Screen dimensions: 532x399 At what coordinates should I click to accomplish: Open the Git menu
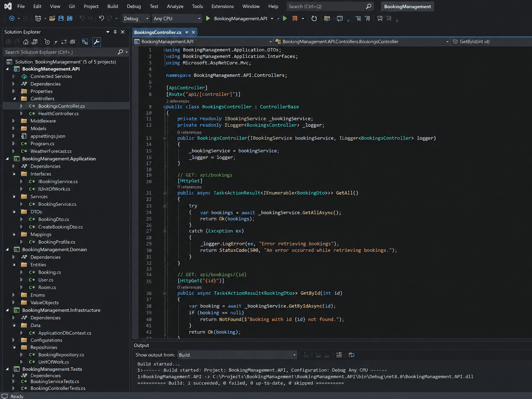coord(72,6)
